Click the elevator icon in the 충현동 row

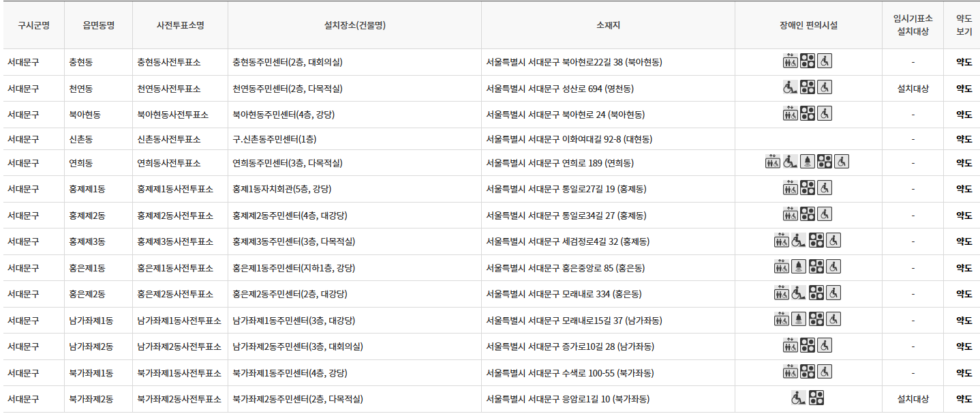(789, 61)
